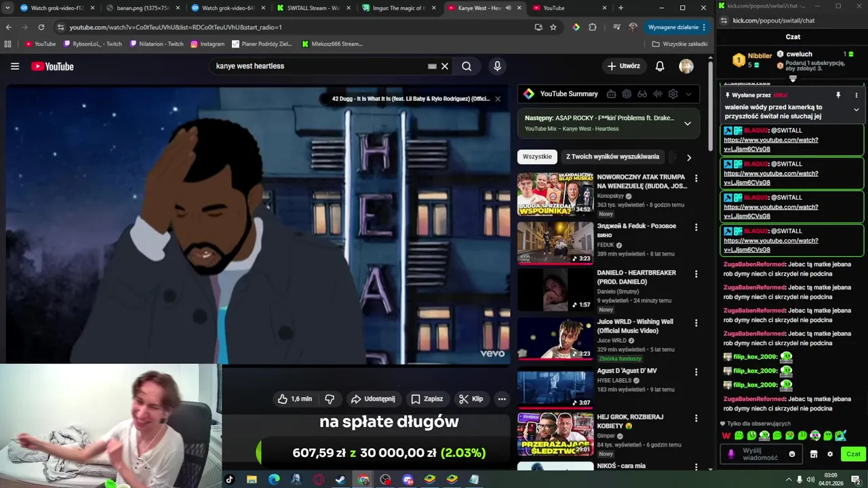Open options for Элджей & Feduk video
868x488 pixels.
tap(696, 227)
